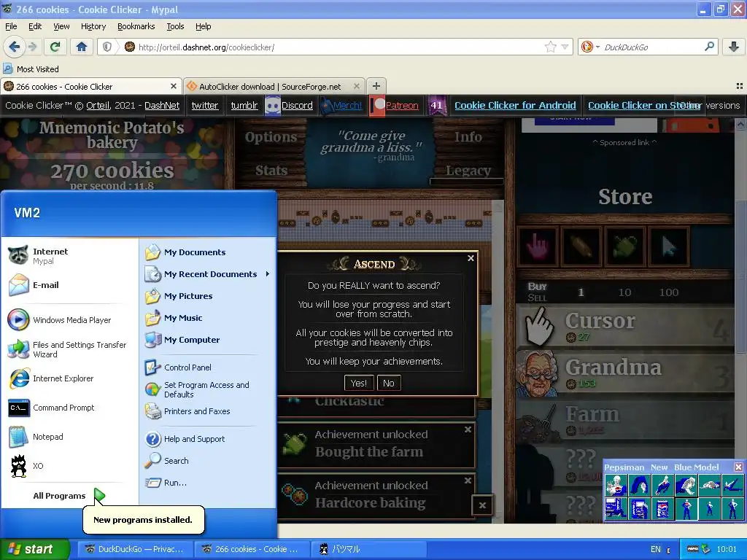The width and height of the screenshot is (747, 560).
Task: Open the Edit menu
Action: point(35,26)
